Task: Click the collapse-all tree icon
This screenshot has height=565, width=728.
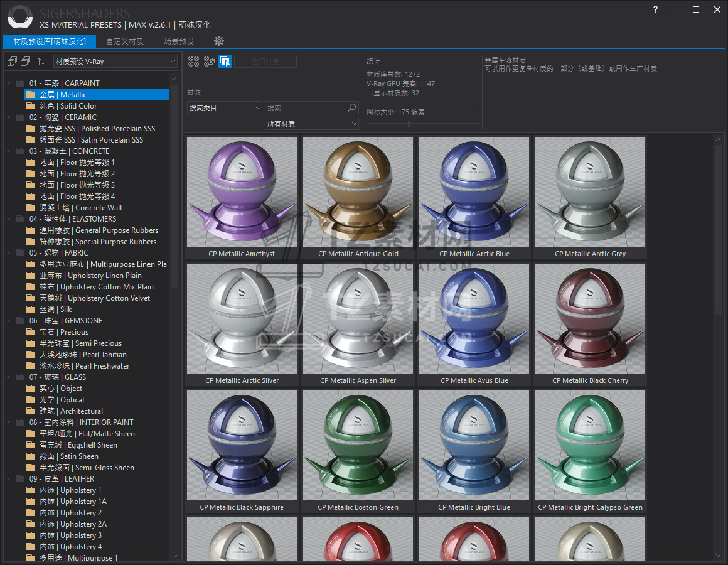Action: click(26, 62)
